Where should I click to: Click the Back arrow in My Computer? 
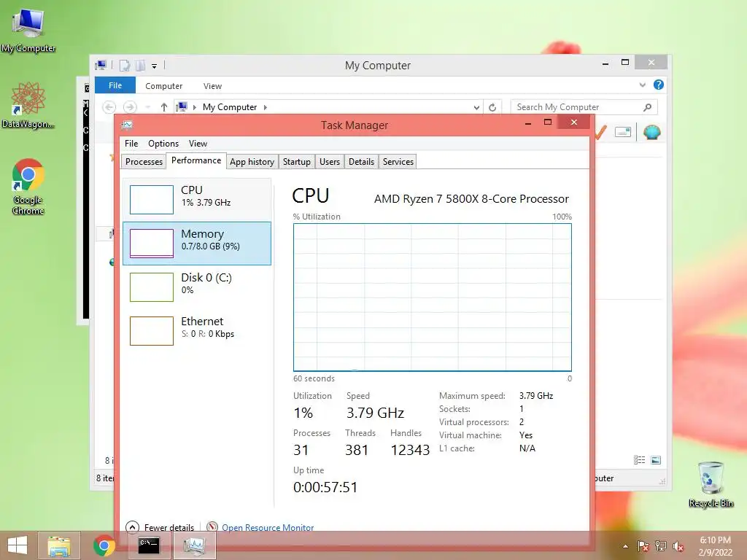coord(109,107)
